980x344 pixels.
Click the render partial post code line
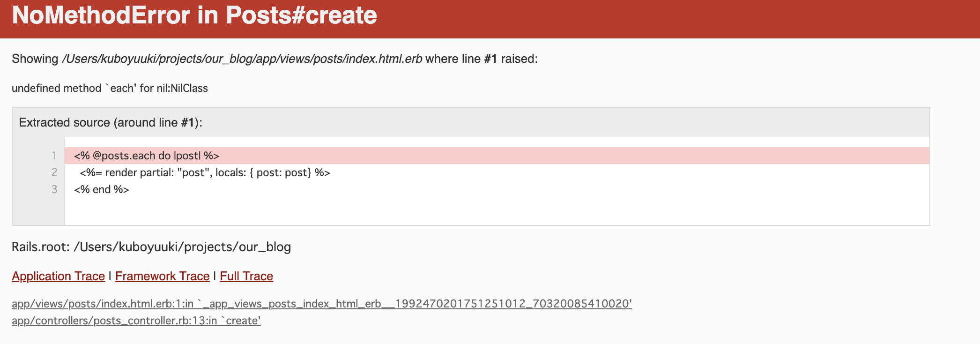(205, 172)
